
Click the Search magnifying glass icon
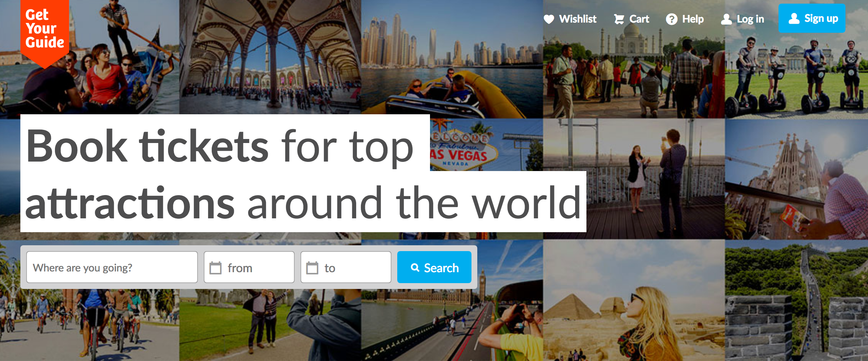click(x=415, y=267)
